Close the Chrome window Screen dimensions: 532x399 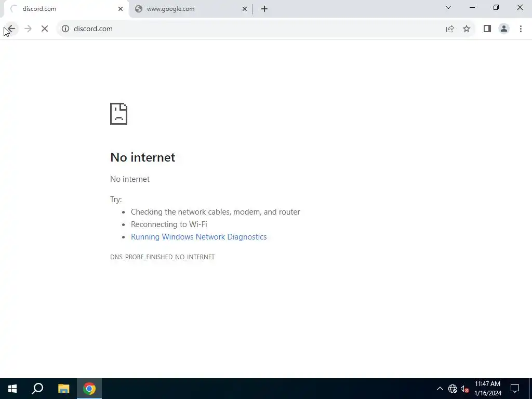(x=520, y=7)
